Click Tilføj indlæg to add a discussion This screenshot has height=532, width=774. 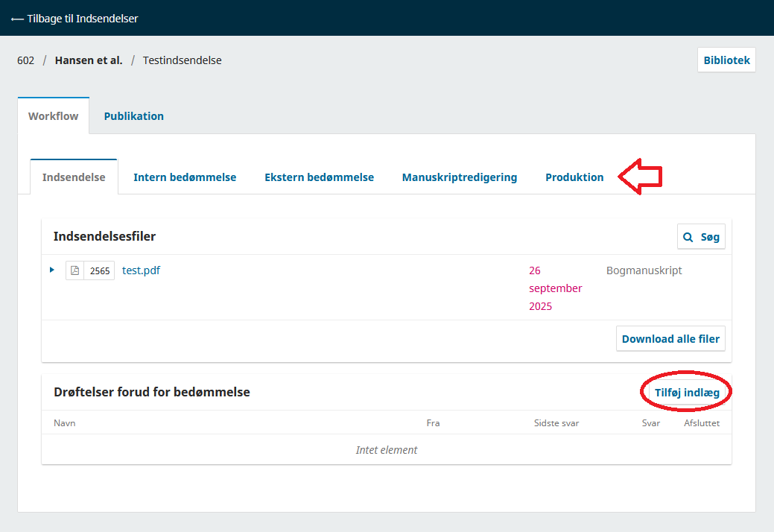point(686,393)
